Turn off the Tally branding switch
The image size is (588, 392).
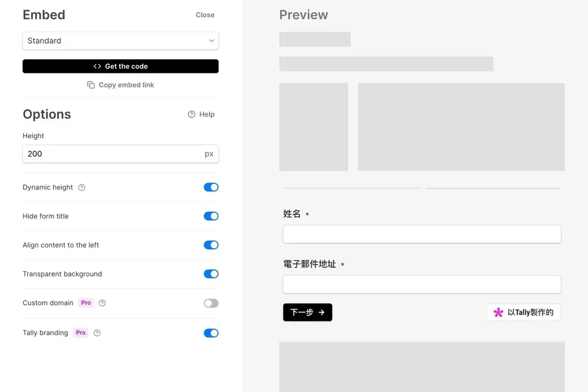pos(211,333)
